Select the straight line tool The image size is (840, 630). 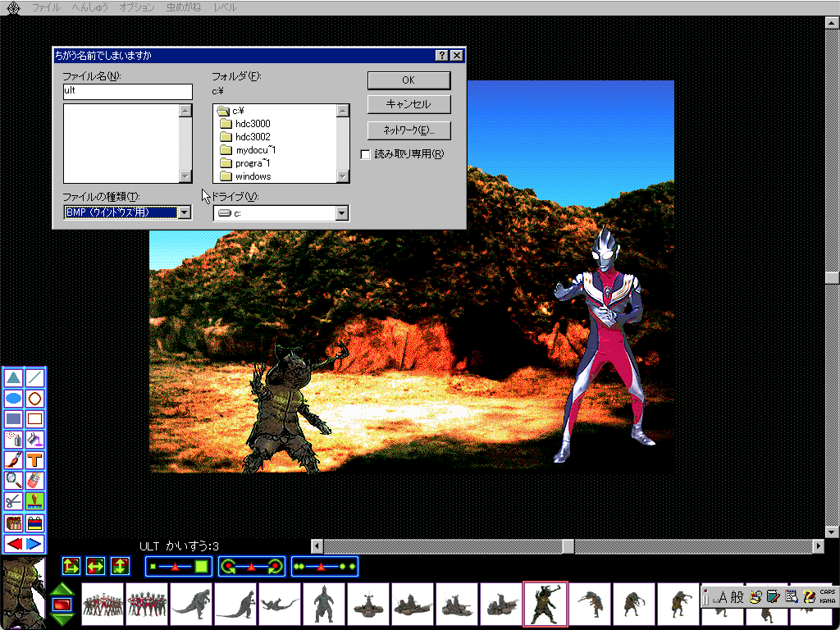pos(34,377)
